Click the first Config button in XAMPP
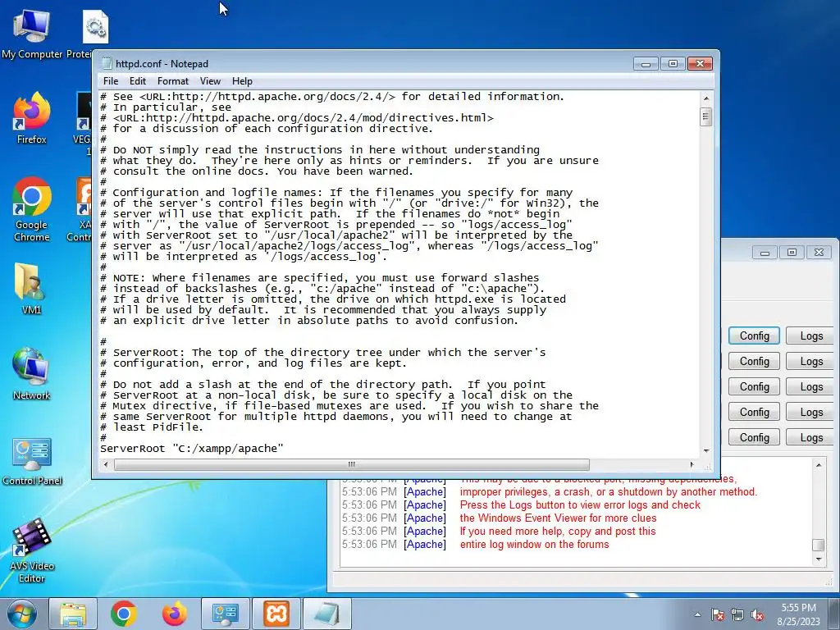The height and width of the screenshot is (630, 840). [755, 336]
